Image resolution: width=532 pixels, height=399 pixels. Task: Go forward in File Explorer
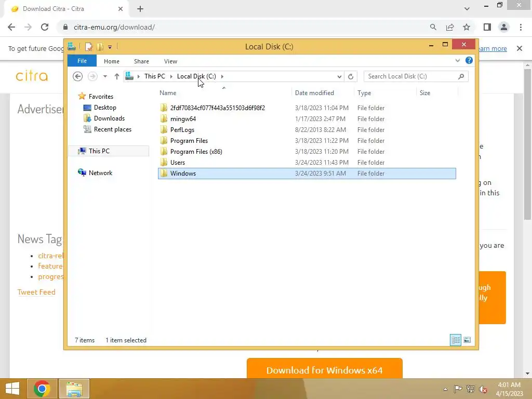click(x=92, y=76)
